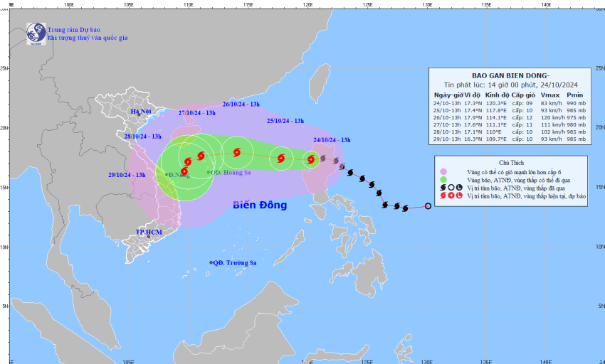Image resolution: width=605 pixels, height=364 pixels.
Task: Click the pink strong-wind legend swatch
Action: tap(443, 172)
